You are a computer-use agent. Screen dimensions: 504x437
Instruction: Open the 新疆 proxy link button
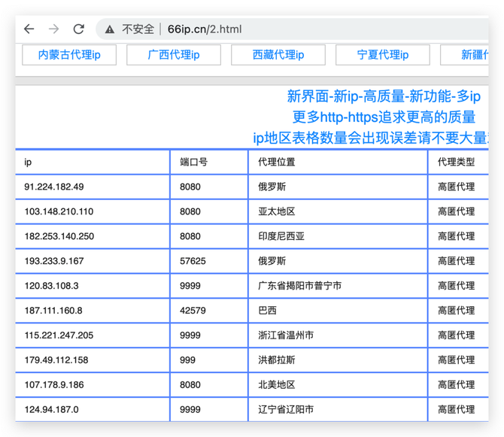[x=465, y=55]
